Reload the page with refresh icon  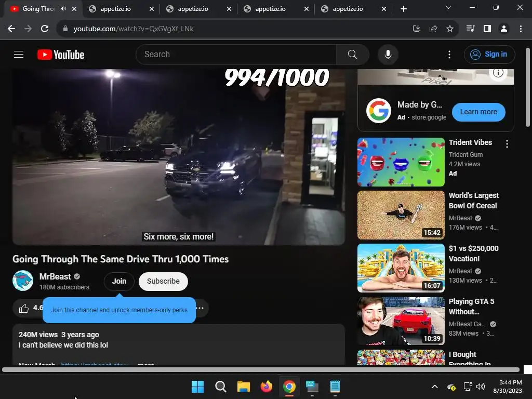pyautogui.click(x=45, y=29)
